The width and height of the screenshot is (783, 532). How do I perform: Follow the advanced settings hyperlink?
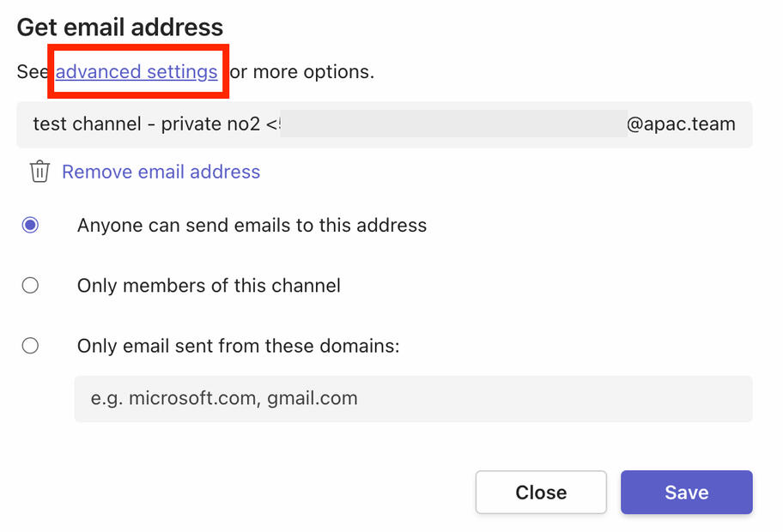click(137, 72)
